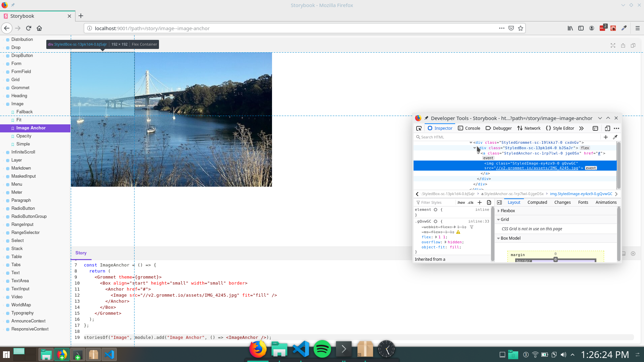The image size is (644, 362).
Task: Click inside the Search HTML field
Action: tap(470, 137)
